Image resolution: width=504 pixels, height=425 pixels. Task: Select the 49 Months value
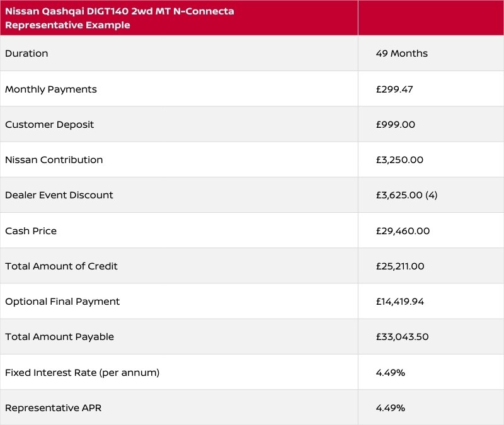[x=401, y=54]
